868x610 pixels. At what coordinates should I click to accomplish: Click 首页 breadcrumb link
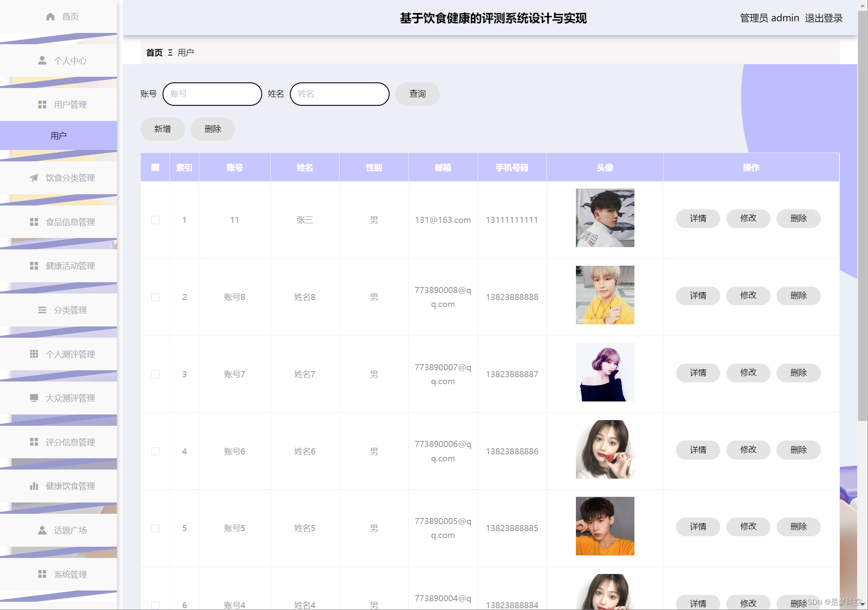pos(154,52)
